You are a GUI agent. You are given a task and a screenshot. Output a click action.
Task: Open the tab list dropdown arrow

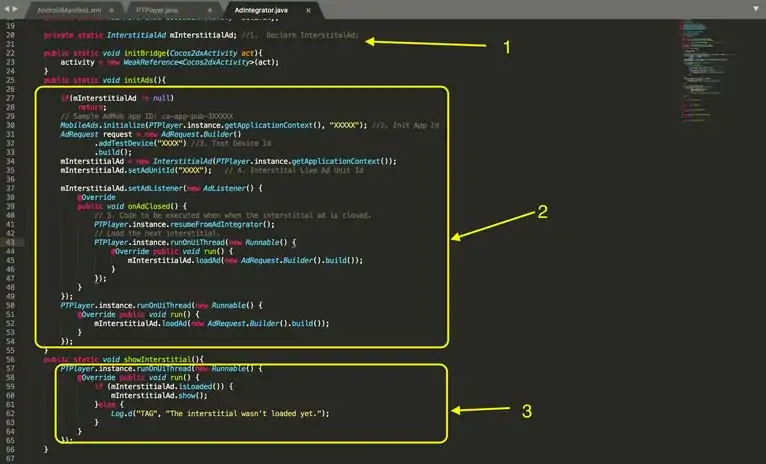coord(755,9)
